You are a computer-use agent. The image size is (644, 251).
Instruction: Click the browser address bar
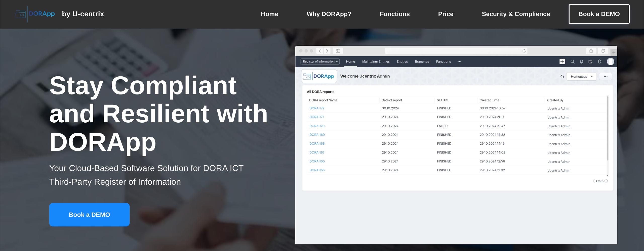(x=453, y=51)
